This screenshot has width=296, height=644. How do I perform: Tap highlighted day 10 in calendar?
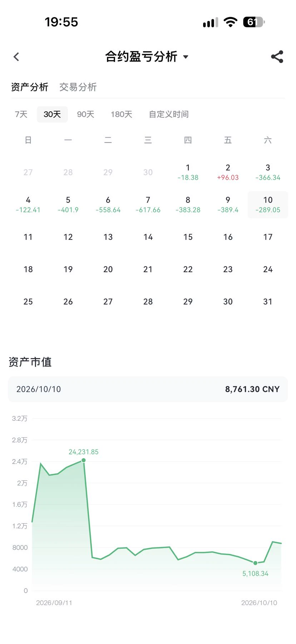pos(268,205)
